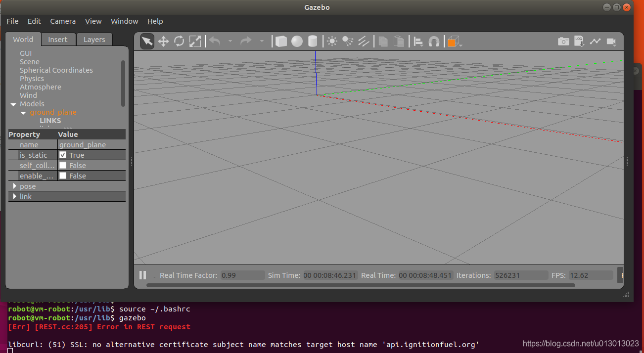The image size is (644, 353).
Task: Change view angle with orange cube
Action: coord(453,42)
